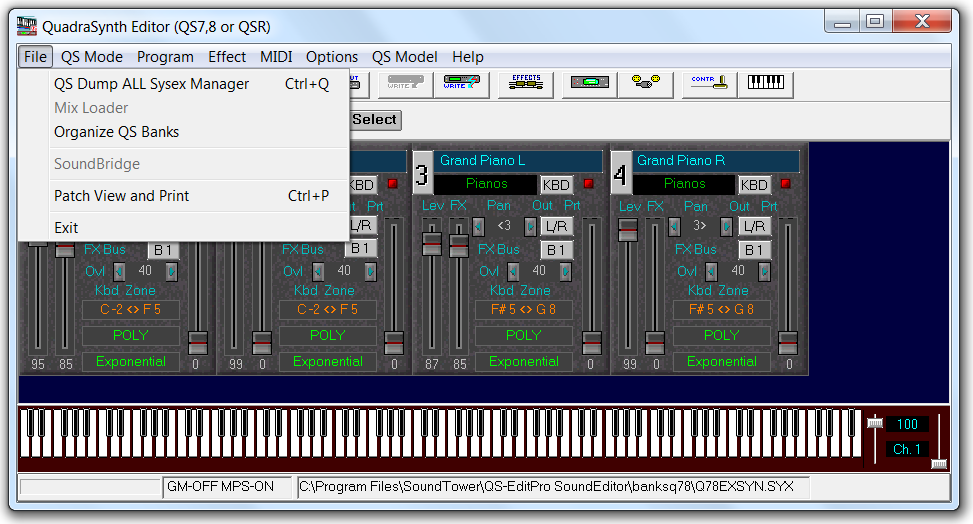Click the grayed WRITE toolbar icon
973x524 pixels.
(x=404, y=84)
